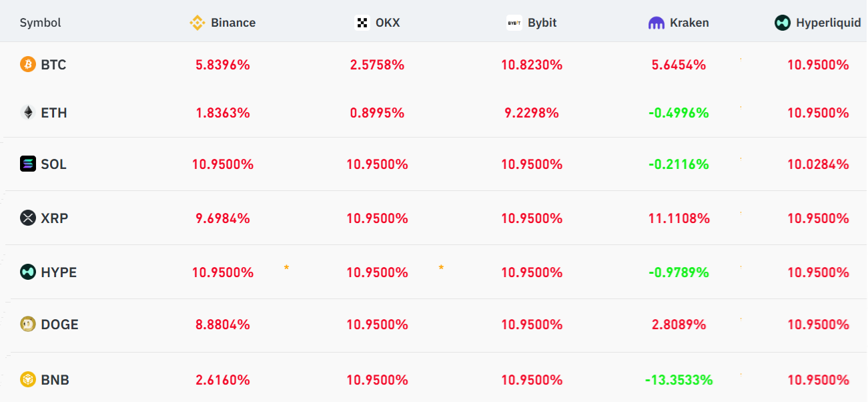The width and height of the screenshot is (868, 402).
Task: Click the Bitcoin coin icon
Action: pyautogui.click(x=27, y=65)
